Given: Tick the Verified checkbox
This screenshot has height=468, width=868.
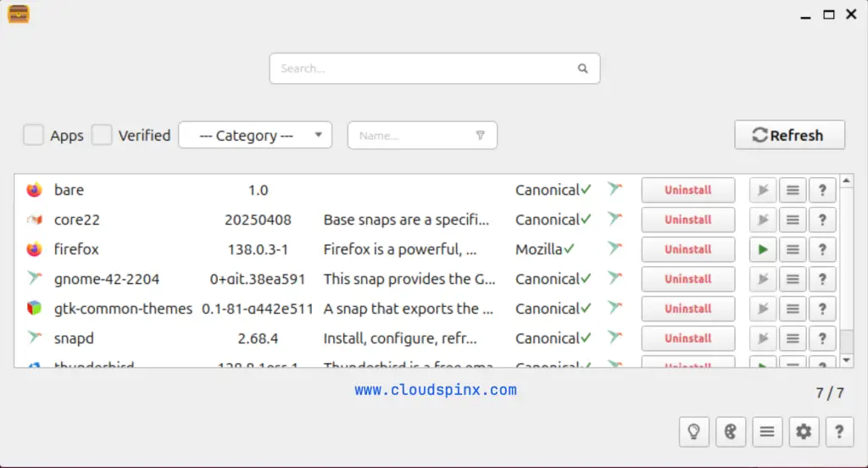Looking at the screenshot, I should [102, 135].
